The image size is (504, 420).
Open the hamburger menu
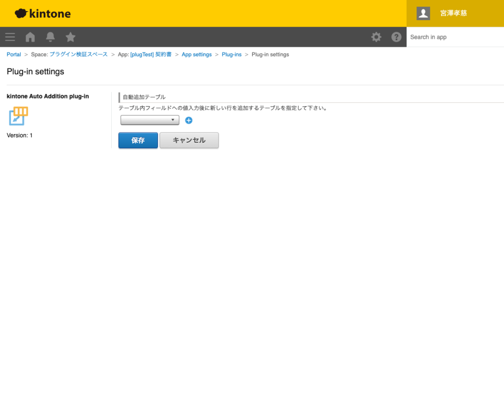(x=10, y=37)
